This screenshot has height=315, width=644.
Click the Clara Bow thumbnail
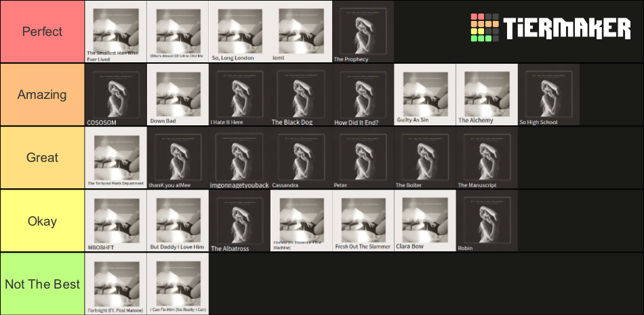(425, 221)
